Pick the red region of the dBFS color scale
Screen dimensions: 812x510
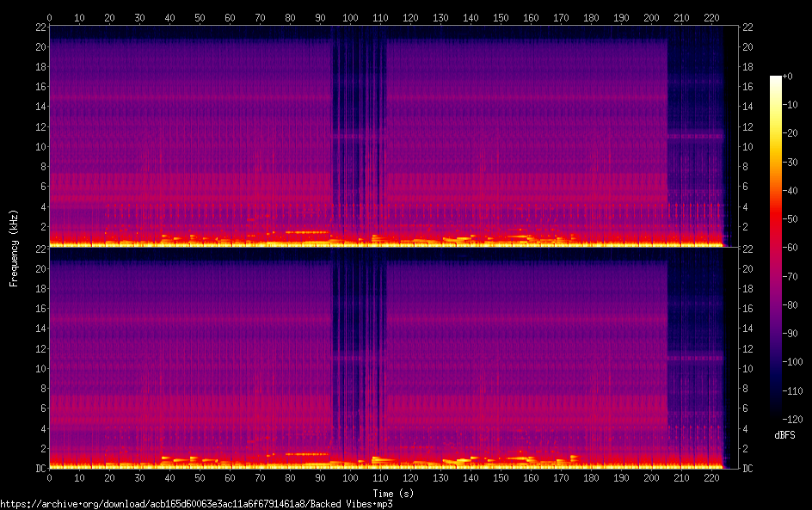click(x=776, y=219)
